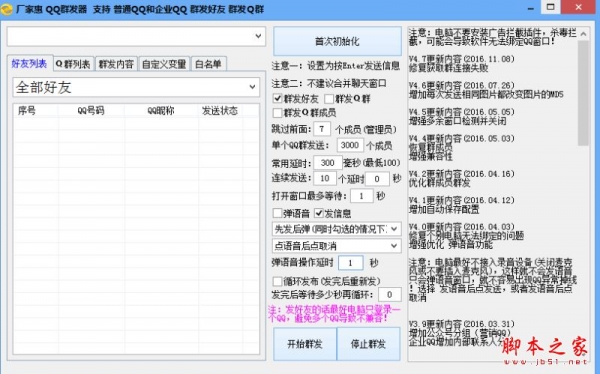
Task: Click the 发送状态 column header
Action: click(x=220, y=111)
